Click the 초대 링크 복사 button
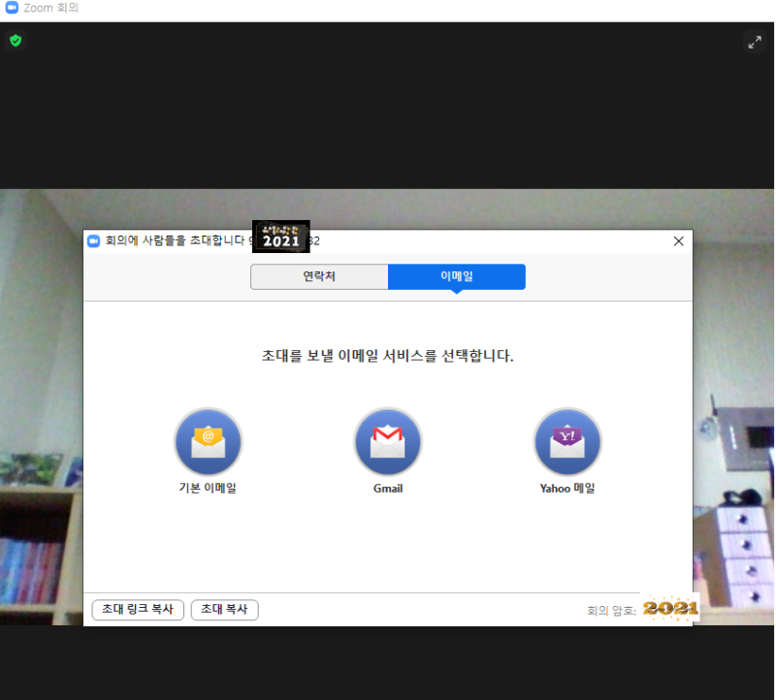Viewport: 776px width, 700px height. coord(138,610)
